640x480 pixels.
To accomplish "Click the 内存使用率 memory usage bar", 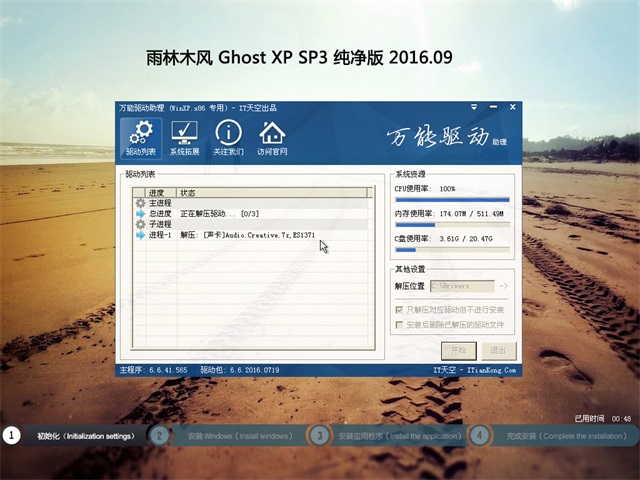I will pyautogui.click(x=451, y=225).
